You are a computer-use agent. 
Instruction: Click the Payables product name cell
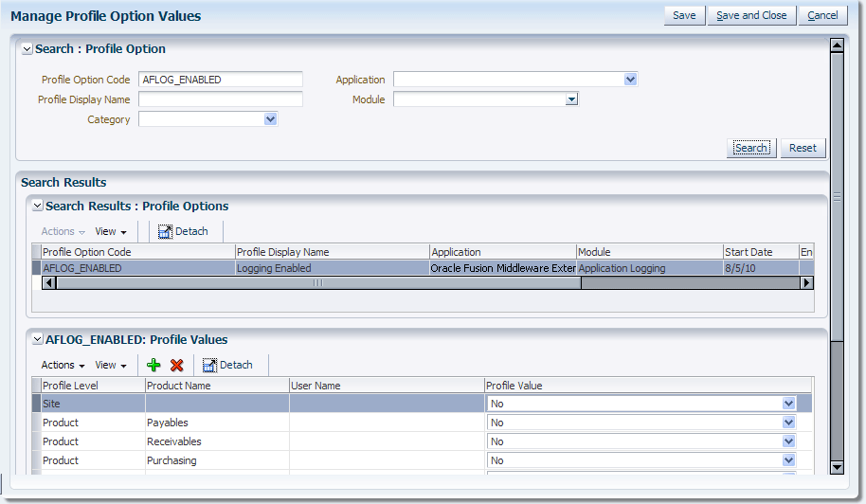218,423
